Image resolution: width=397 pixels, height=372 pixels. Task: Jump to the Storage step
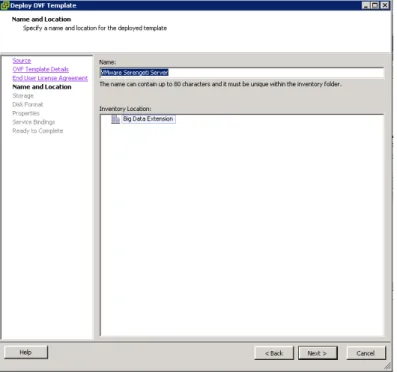point(23,96)
